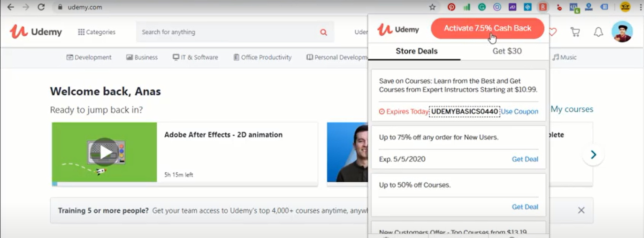Click Get Deal for 50% off Courses
Screen dimensions: 644x238
(525, 207)
